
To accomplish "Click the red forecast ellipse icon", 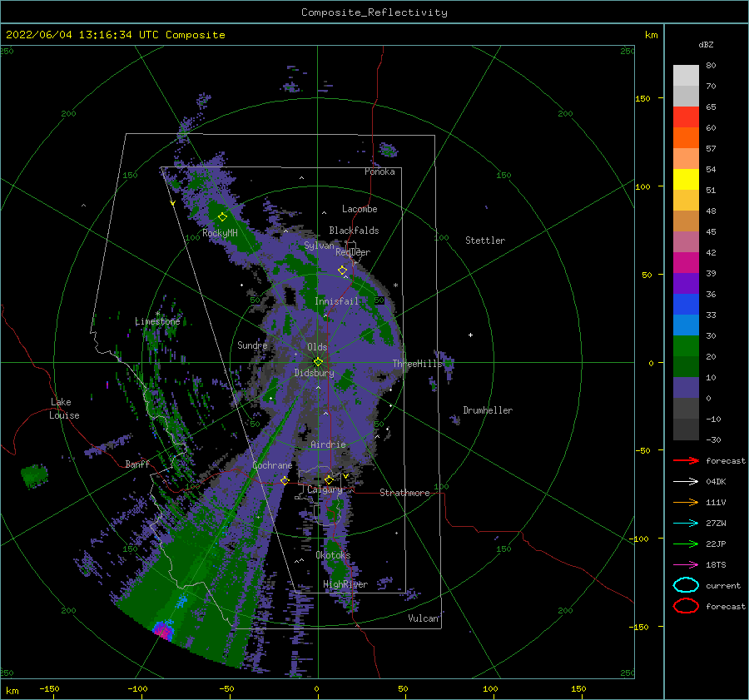I will coord(686,606).
